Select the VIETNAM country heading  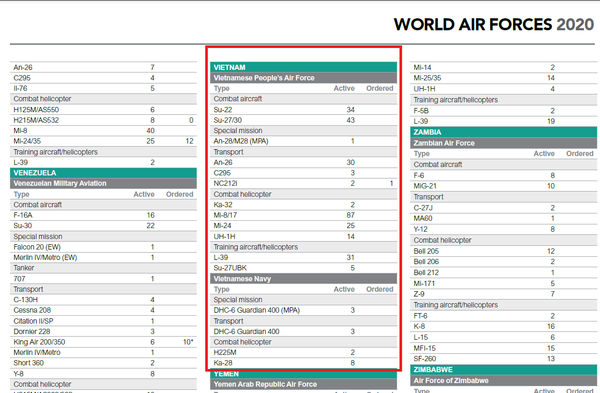coord(303,67)
